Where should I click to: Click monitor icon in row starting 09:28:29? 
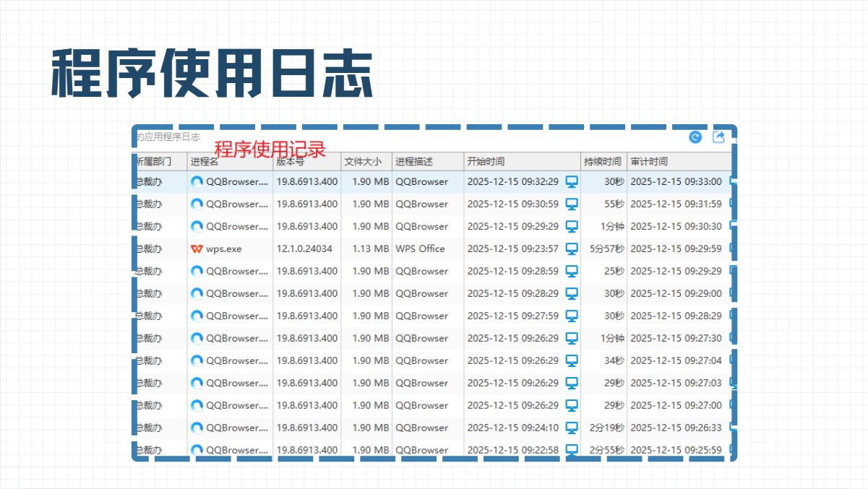(572, 293)
